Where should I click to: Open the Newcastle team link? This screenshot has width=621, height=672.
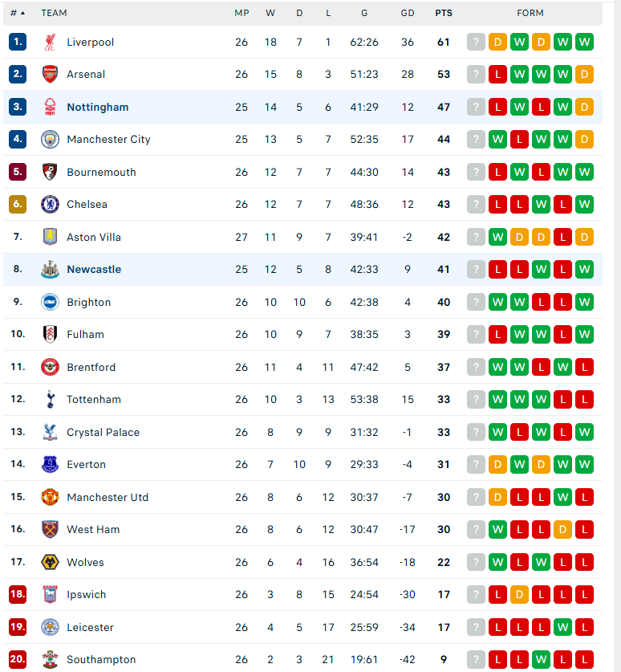[x=94, y=269]
